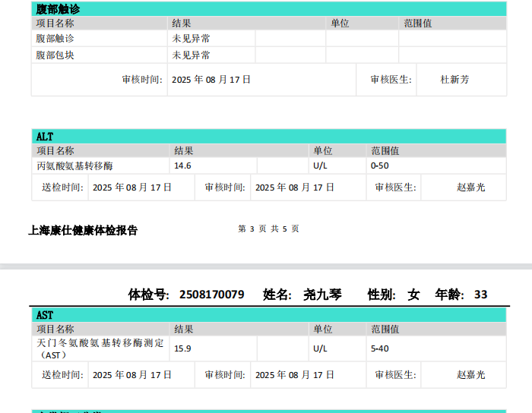Select the review date in 腹部触诊 section
This screenshot has height=413, width=532.
point(211,80)
